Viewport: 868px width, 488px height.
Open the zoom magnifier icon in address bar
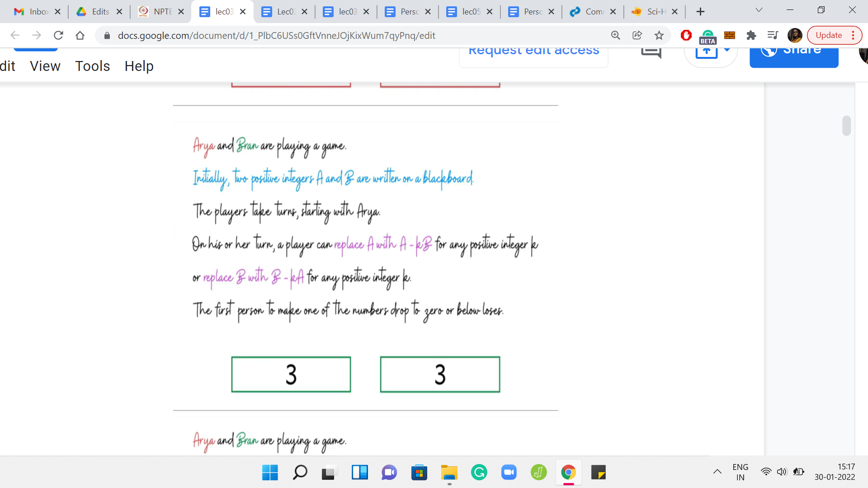click(x=615, y=35)
